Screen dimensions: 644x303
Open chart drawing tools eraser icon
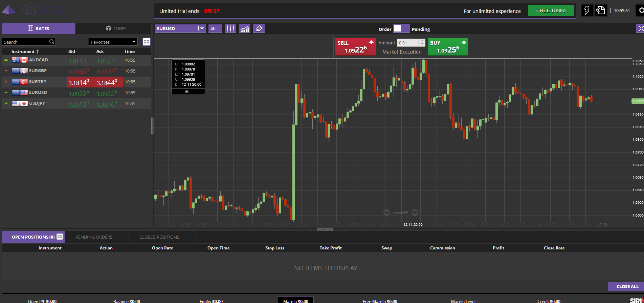(x=259, y=28)
